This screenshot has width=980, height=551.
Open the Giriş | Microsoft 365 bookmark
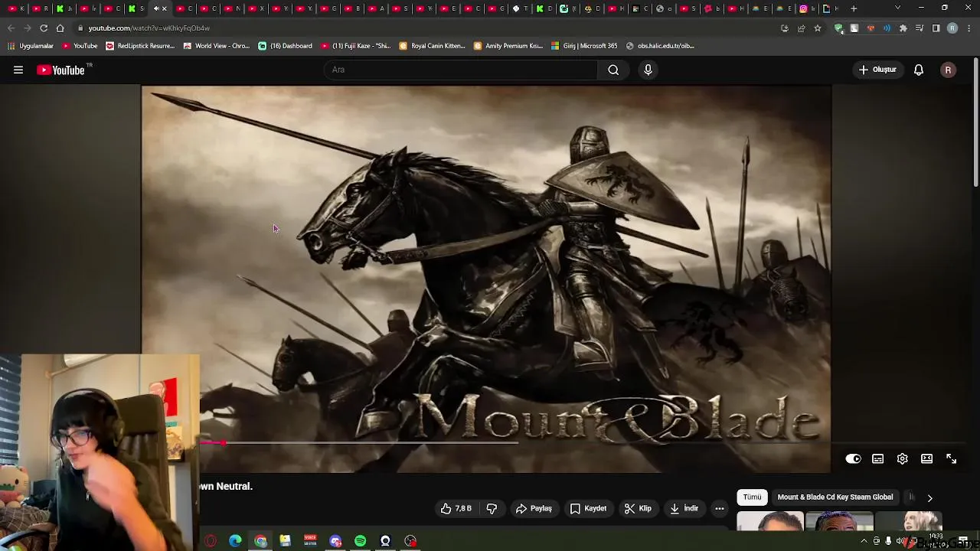tap(584, 46)
